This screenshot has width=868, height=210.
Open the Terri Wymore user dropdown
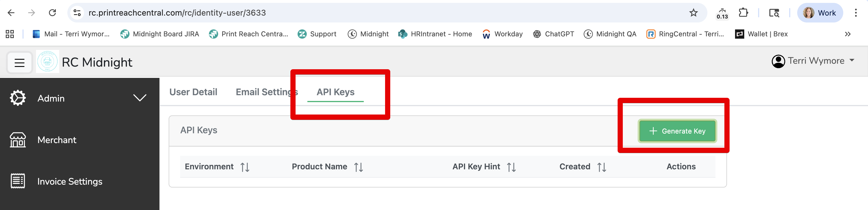click(813, 61)
